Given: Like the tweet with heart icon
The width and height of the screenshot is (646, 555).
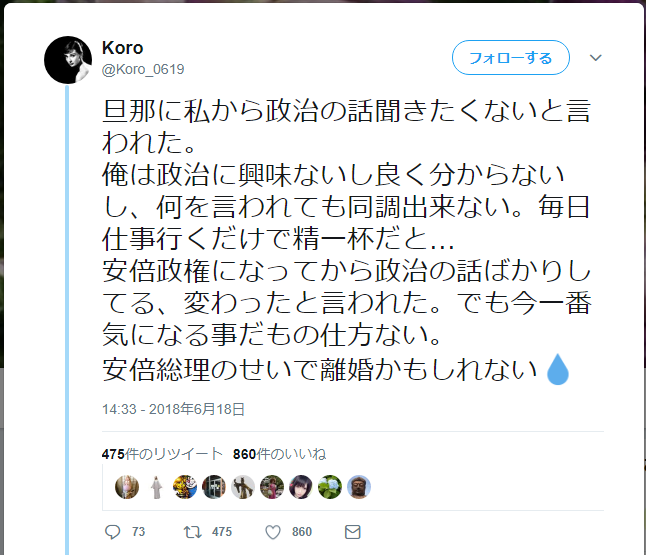Looking at the screenshot, I should (x=273, y=532).
